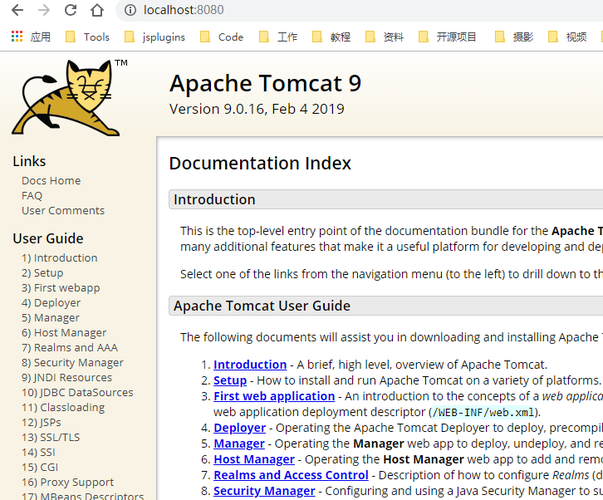Open the FAQ sidebar link
The width and height of the screenshot is (603, 500).
32,195
